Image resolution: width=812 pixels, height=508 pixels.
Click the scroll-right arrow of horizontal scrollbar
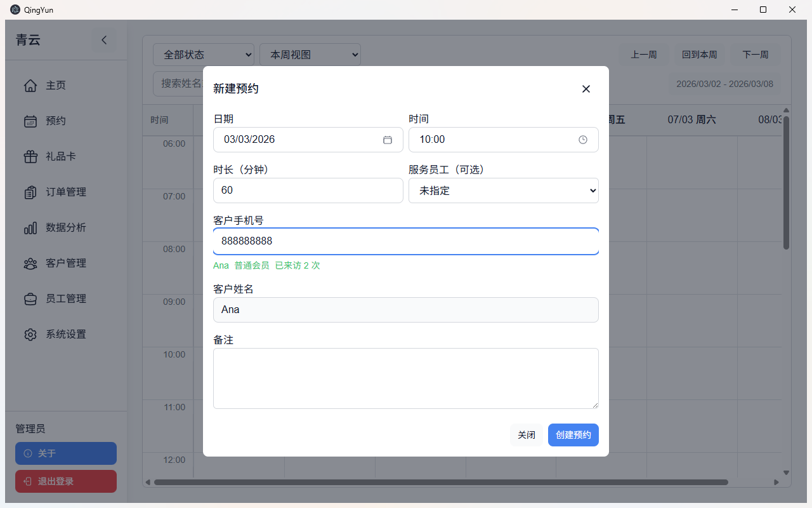pos(776,482)
